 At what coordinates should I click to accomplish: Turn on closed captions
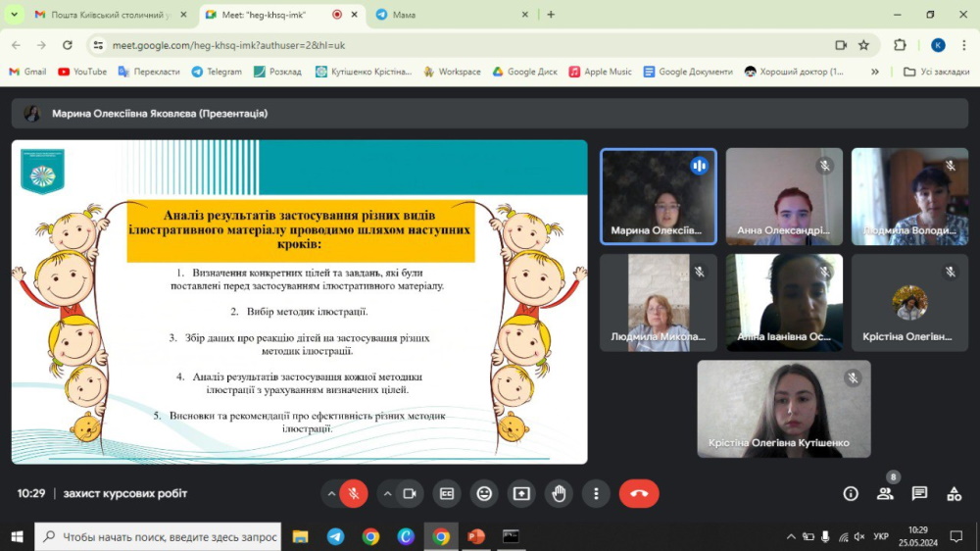(x=446, y=494)
